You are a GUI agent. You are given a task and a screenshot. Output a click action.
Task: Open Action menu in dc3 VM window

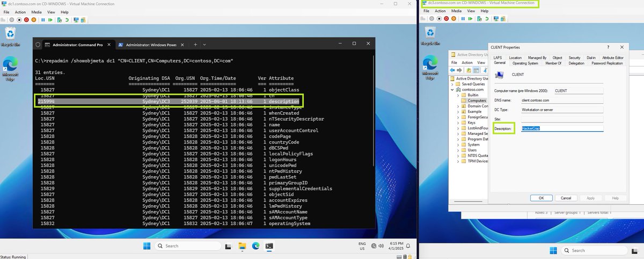click(x=440, y=11)
